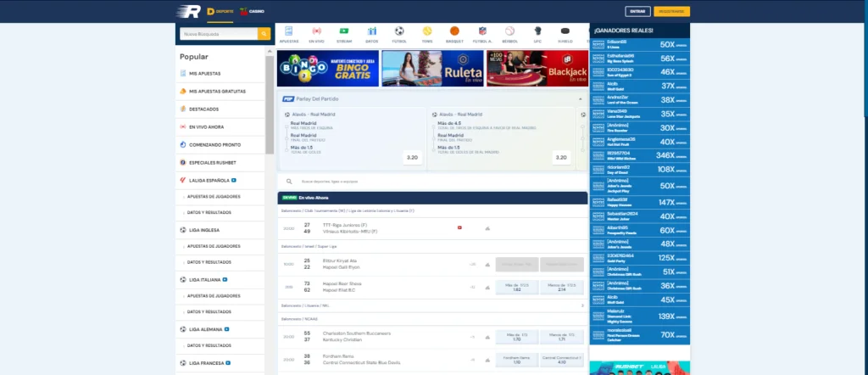Focus the Nueva Búsqueda search field
The width and height of the screenshot is (868, 375).
(219, 34)
